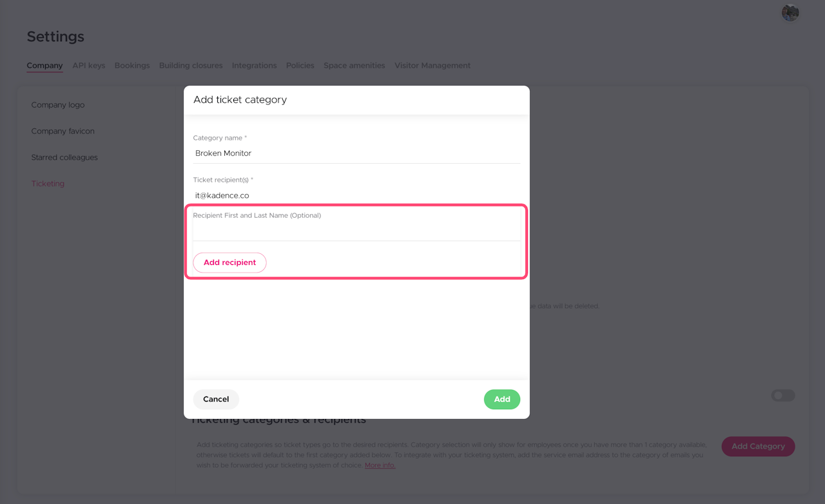Open the Policies tab
This screenshot has height=504, width=825.
coord(300,66)
